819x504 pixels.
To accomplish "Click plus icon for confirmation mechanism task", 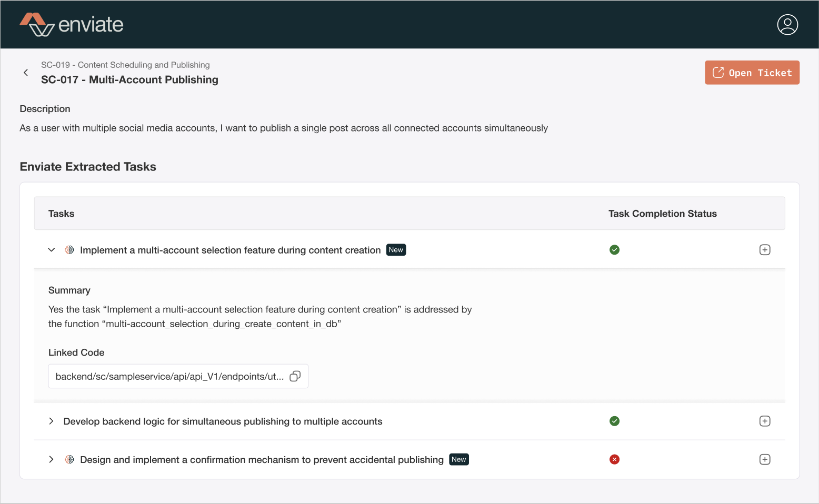I will click(765, 459).
